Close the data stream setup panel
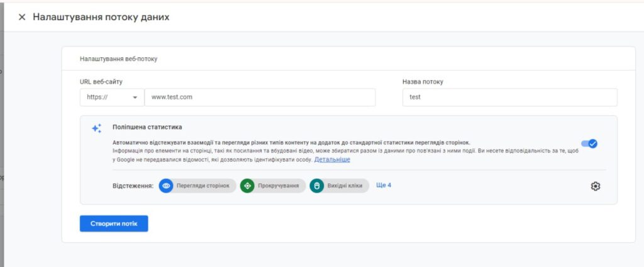The image size is (644, 267). tap(22, 17)
